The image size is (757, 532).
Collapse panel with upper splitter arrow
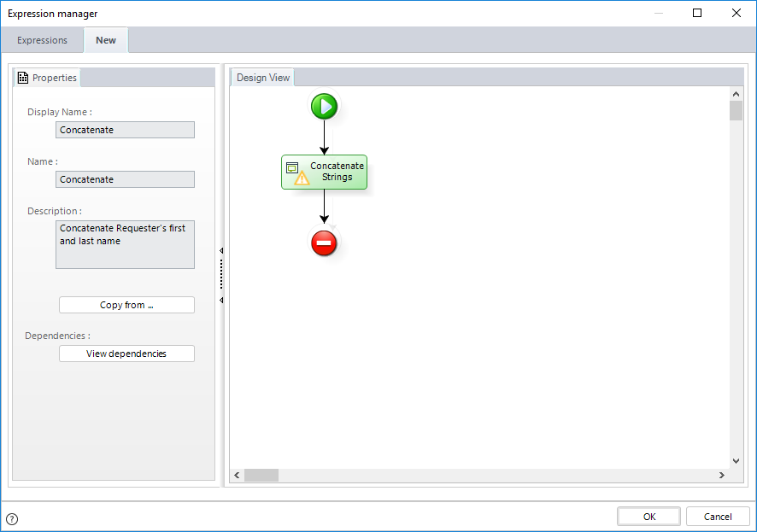(x=221, y=251)
